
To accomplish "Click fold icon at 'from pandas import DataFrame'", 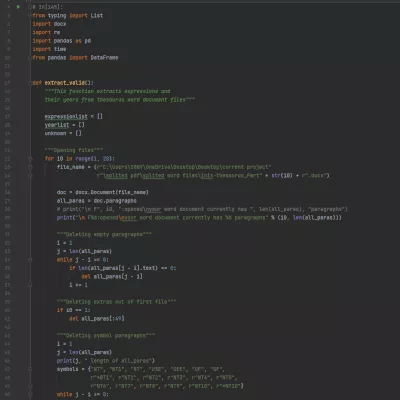I will tap(30, 57).
